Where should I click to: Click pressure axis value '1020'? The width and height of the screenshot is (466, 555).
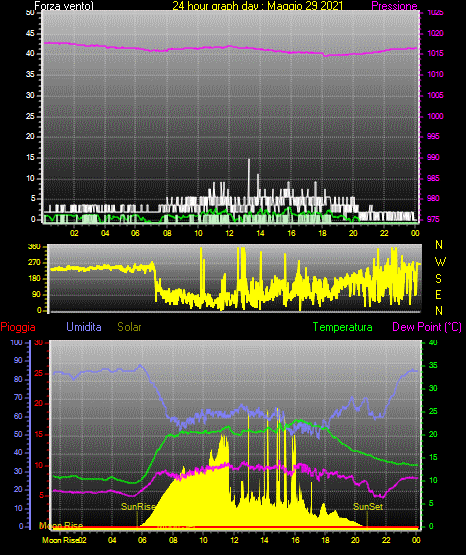point(435,33)
